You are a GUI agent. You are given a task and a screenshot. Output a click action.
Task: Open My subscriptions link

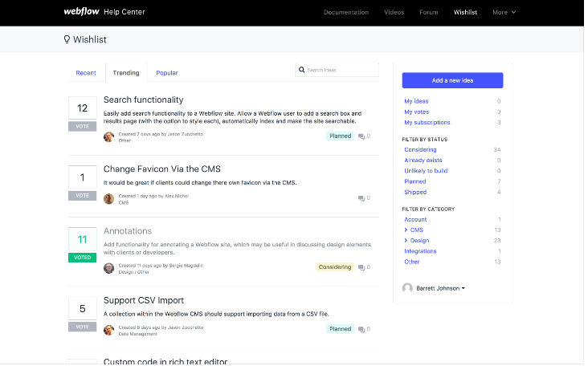click(427, 123)
